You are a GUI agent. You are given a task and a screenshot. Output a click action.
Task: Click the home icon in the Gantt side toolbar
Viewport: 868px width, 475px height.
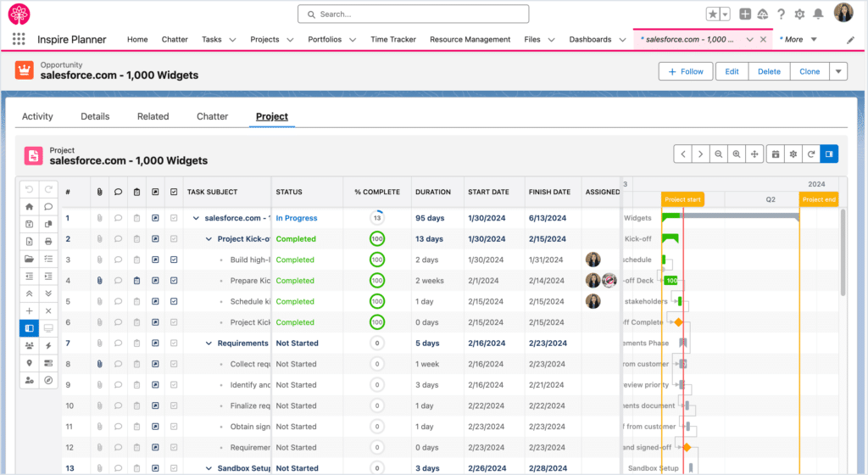tap(30, 206)
